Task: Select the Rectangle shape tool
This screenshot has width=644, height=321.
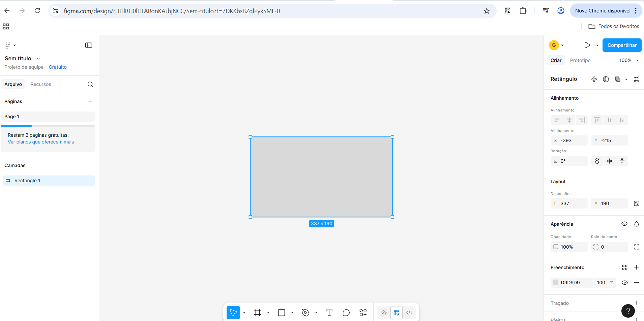Action: [x=282, y=313]
